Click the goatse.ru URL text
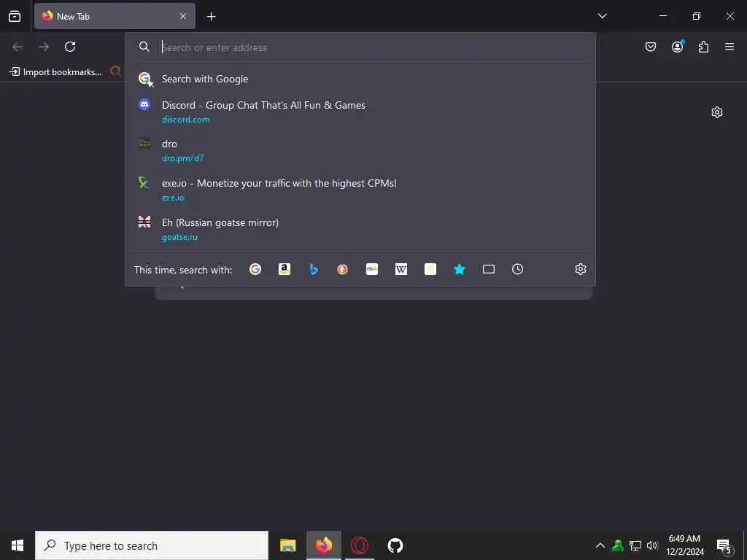747x560 pixels. (179, 237)
